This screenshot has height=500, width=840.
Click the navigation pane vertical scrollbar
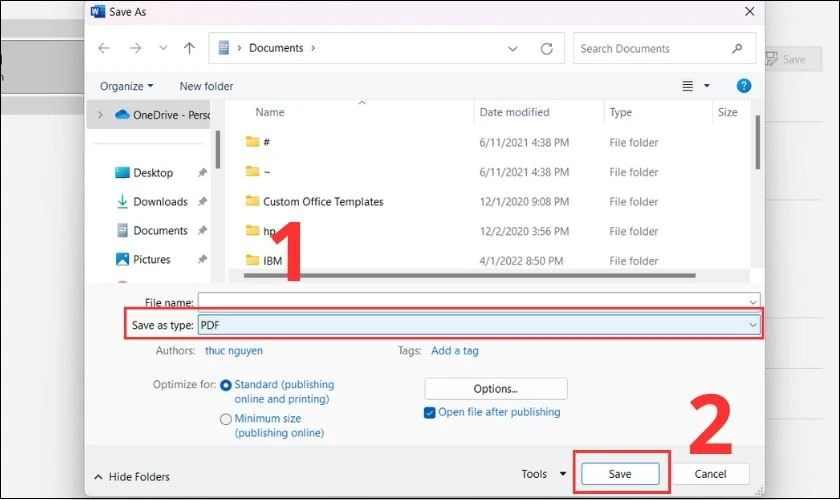[x=218, y=150]
